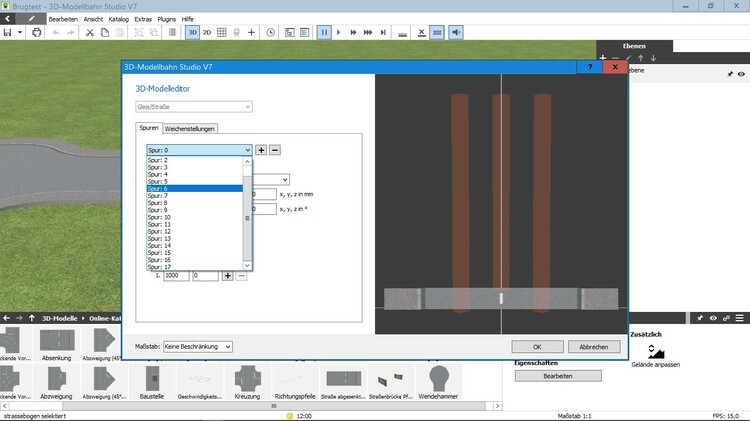Viewport: 750px width, 421px height.
Task: Move layer up with the arrow in Ebenen
Action: pos(640,58)
